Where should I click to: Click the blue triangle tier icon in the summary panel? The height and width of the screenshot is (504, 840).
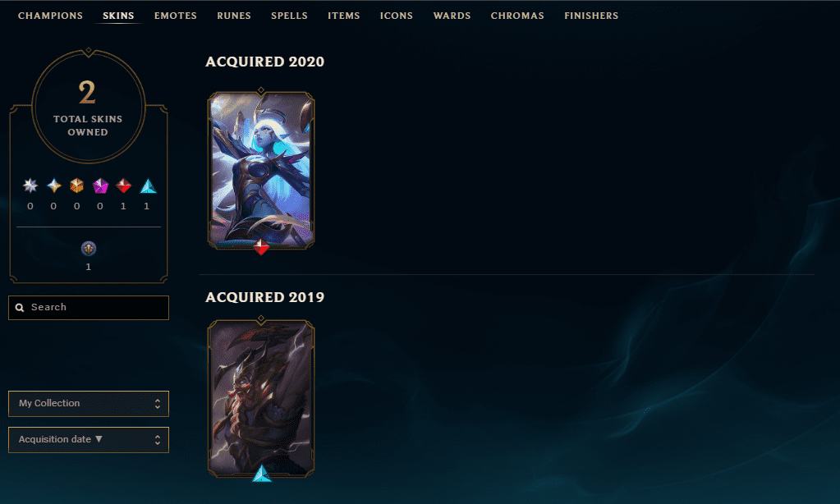148,186
